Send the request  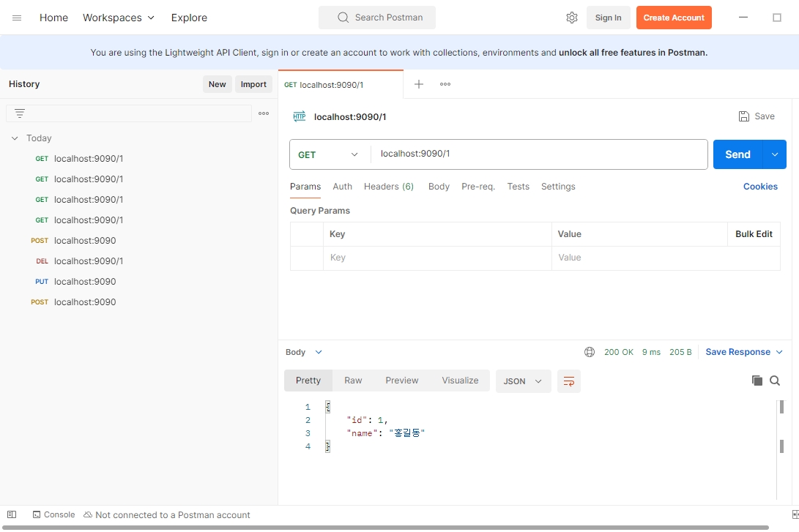[x=738, y=154]
